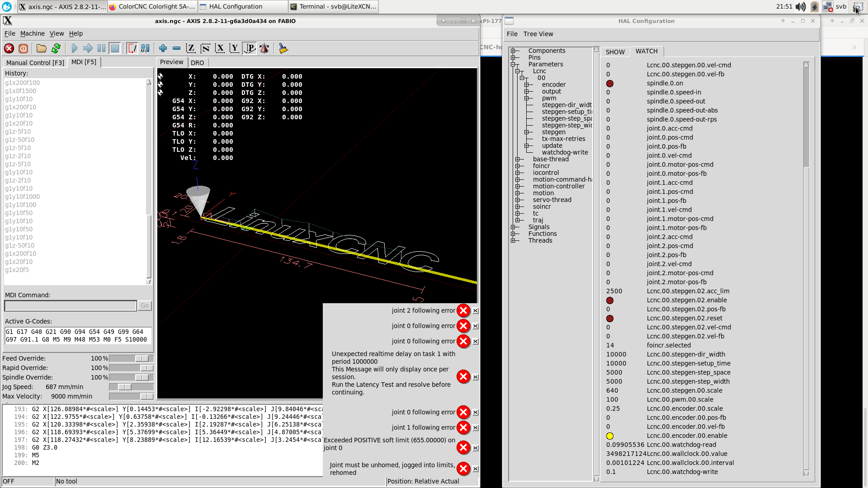This screenshot has height=488, width=868.
Task: Open Help menu in AXIS
Action: 76,33
